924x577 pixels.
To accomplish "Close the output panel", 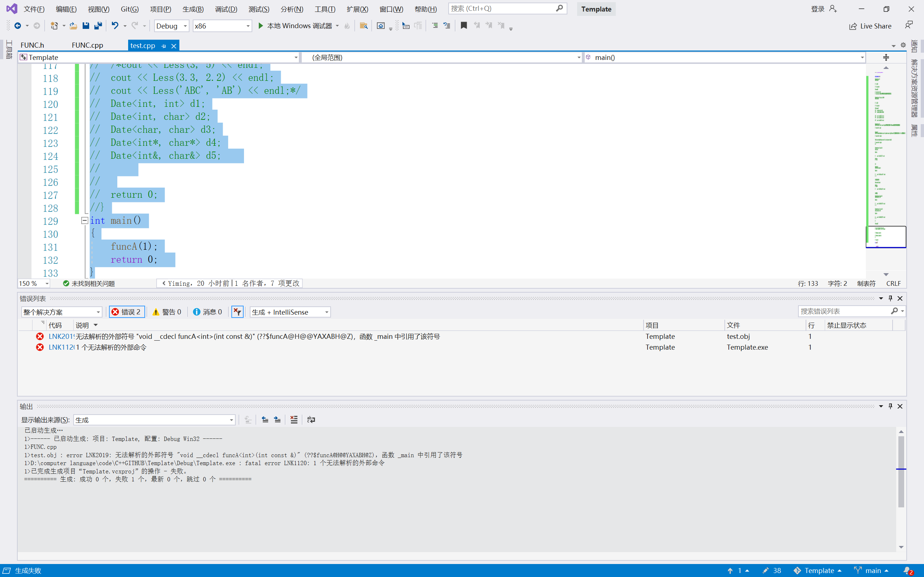I will (900, 406).
